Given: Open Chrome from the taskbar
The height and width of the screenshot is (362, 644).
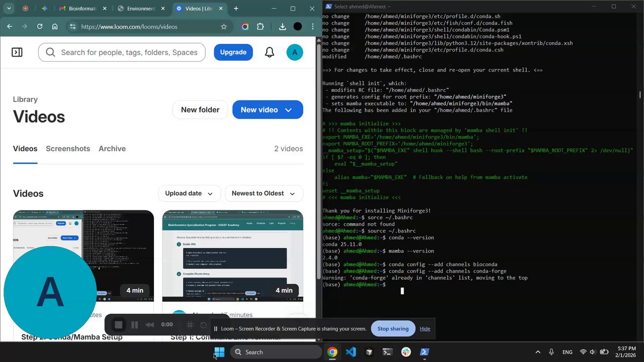Looking at the screenshot, I should (332, 352).
